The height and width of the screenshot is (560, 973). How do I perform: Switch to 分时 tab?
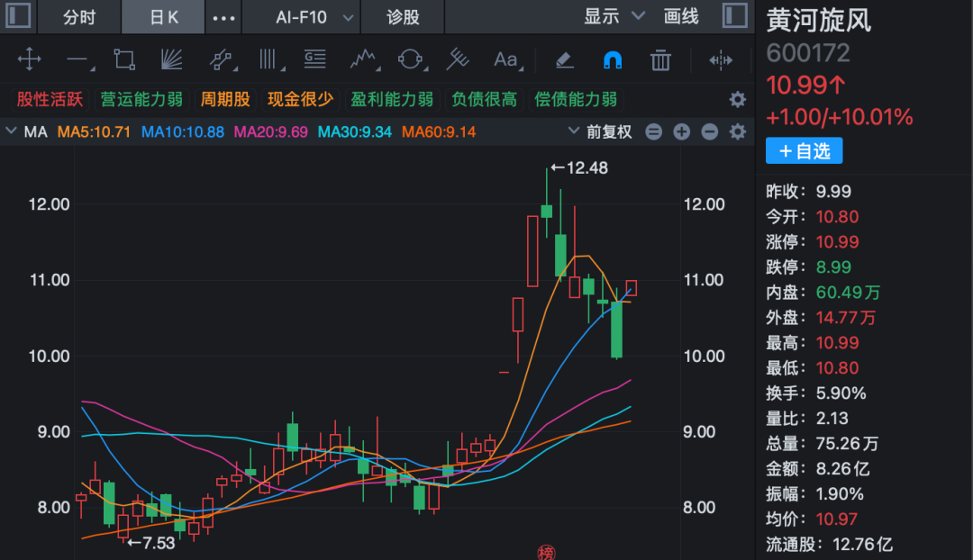pos(78,17)
